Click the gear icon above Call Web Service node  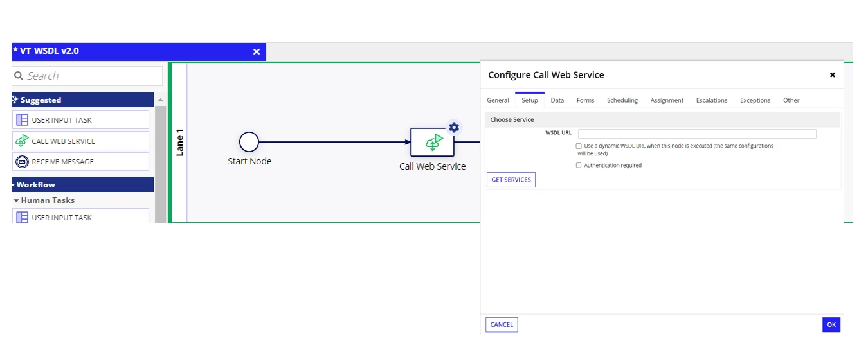[454, 127]
